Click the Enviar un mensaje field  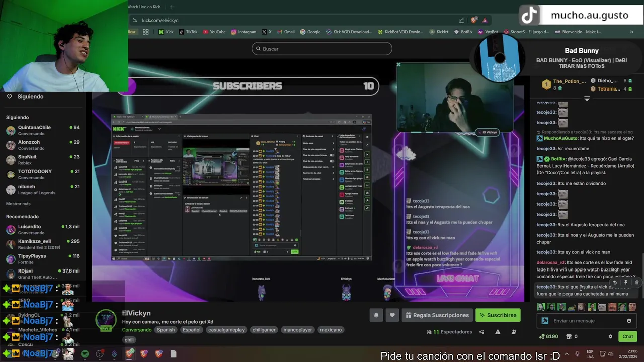[587, 321]
